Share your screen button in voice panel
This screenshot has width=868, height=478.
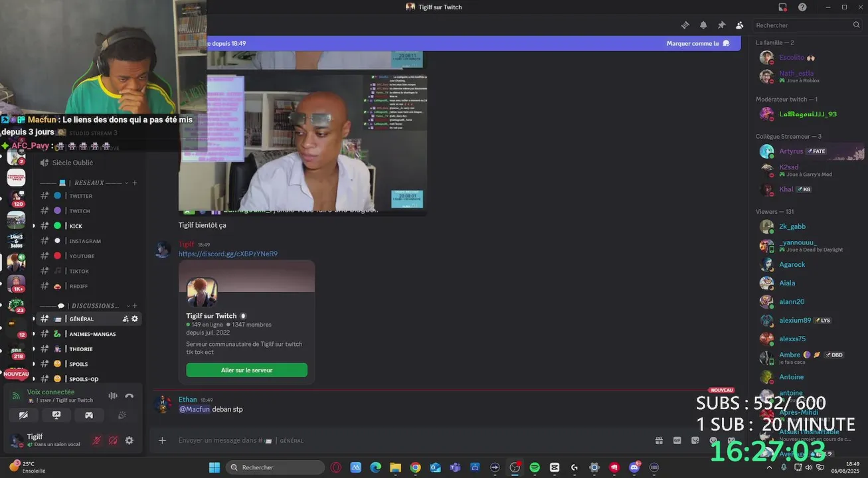click(x=56, y=415)
